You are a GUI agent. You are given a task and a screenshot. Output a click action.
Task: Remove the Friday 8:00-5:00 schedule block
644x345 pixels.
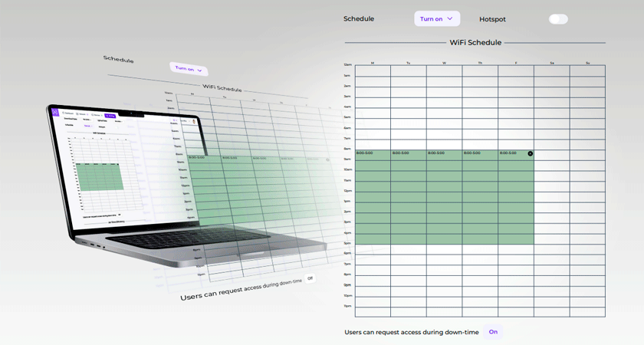[x=530, y=153]
